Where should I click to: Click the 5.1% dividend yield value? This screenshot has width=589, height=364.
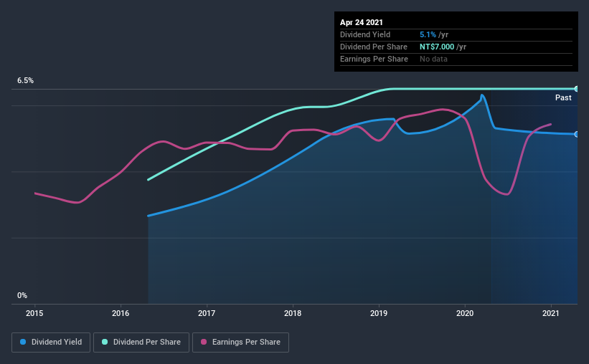tap(428, 34)
